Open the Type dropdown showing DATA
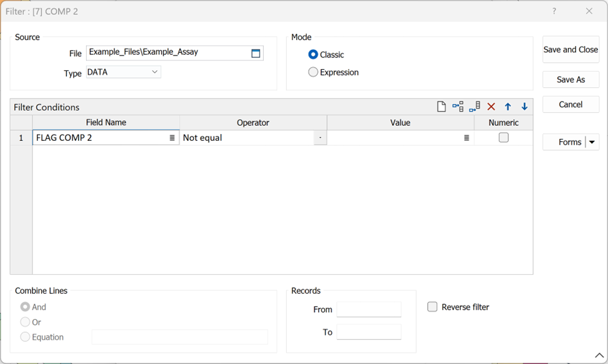This screenshot has height=364, width=608. coord(153,72)
